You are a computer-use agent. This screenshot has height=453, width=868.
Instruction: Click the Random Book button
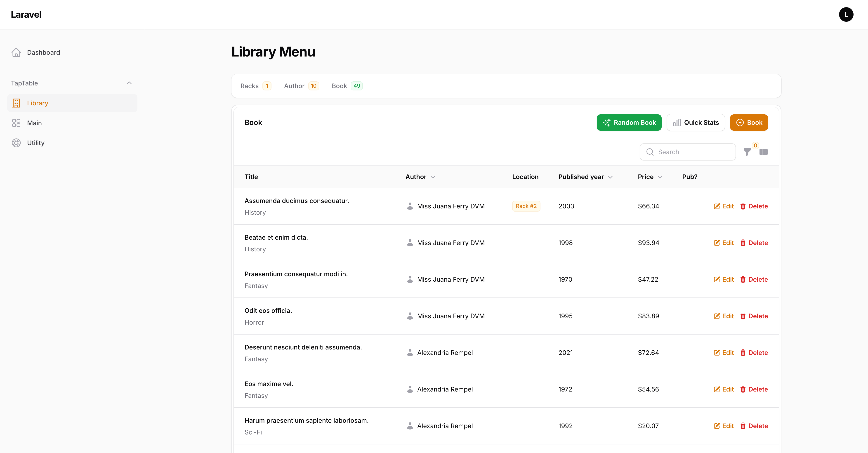click(629, 123)
